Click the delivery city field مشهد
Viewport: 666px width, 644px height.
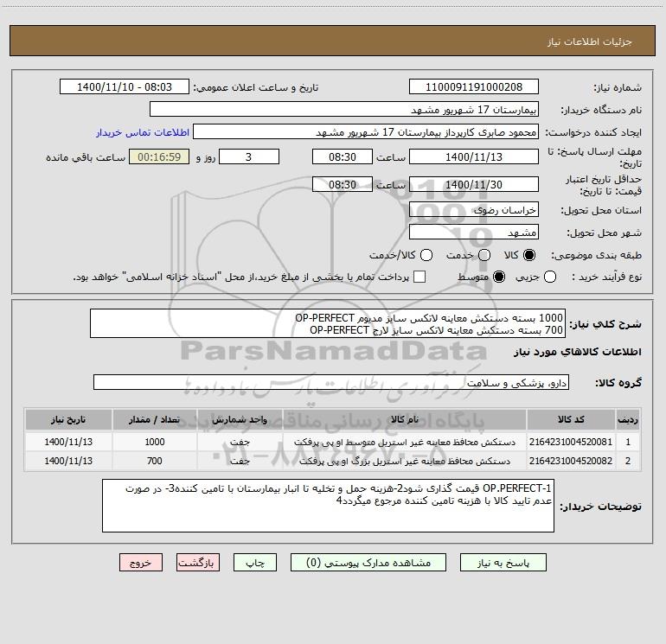(474, 233)
